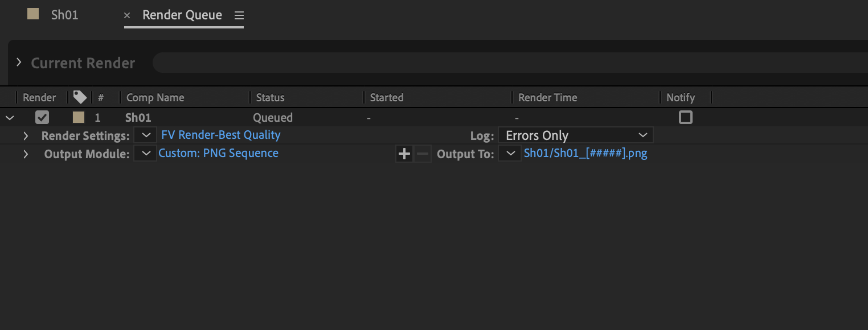Open FV Render-Best Quality settings
This screenshot has height=330, width=868.
tap(220, 135)
